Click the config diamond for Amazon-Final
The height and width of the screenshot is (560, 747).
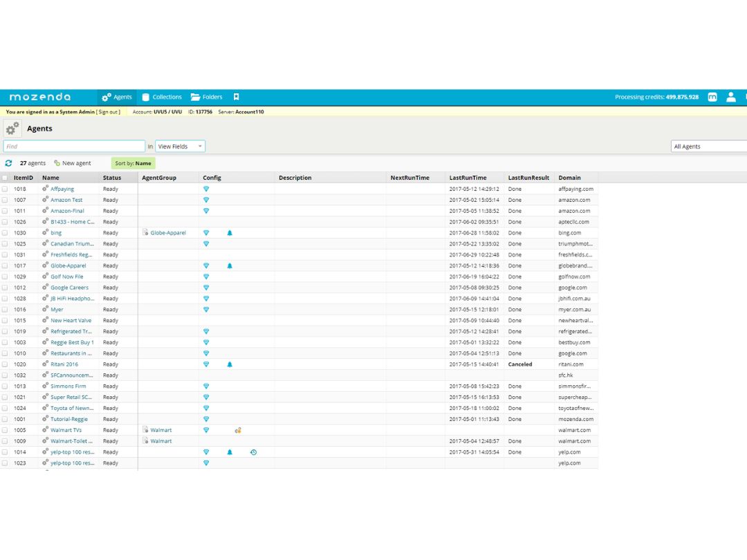click(x=206, y=211)
